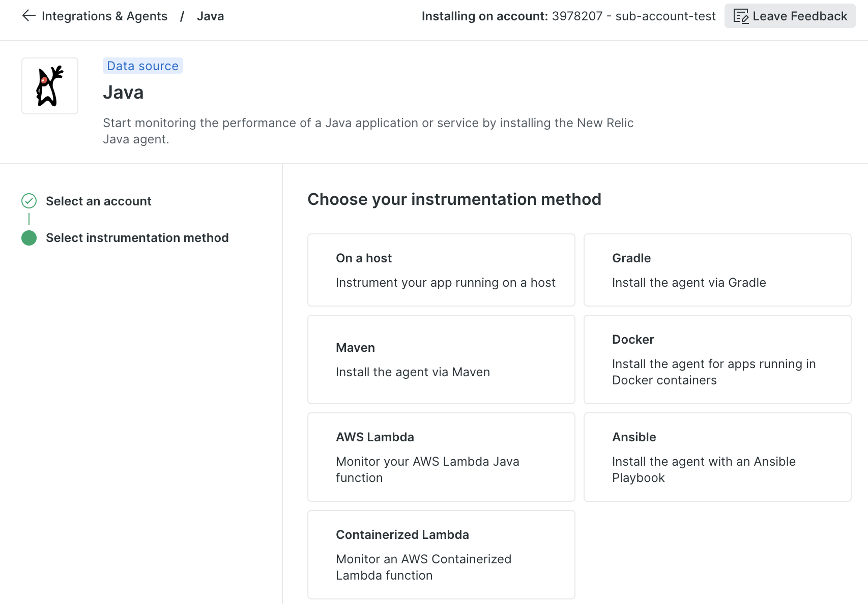Open Select instrumentation method step
This screenshot has height=604, width=868.
(137, 238)
